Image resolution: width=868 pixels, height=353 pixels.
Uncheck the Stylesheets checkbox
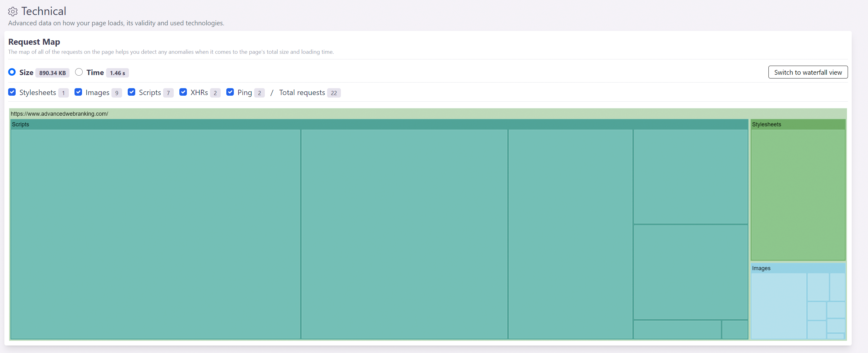tap(12, 92)
